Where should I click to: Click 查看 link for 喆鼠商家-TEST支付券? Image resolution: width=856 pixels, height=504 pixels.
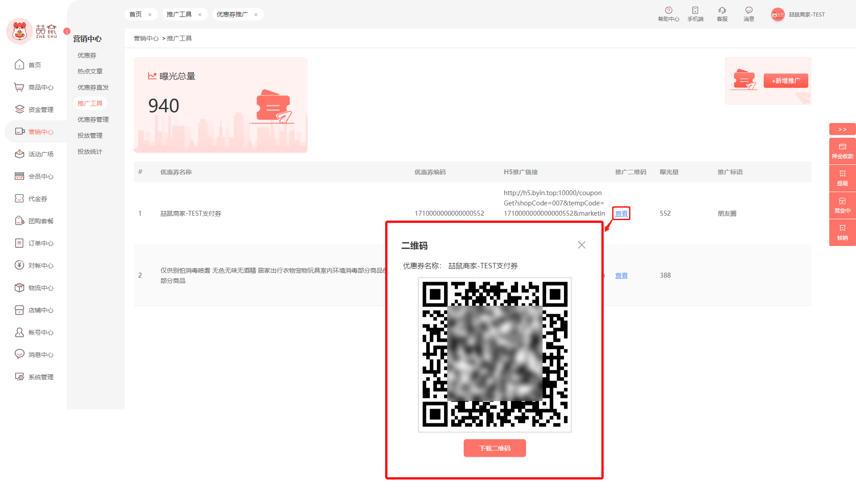coord(621,213)
